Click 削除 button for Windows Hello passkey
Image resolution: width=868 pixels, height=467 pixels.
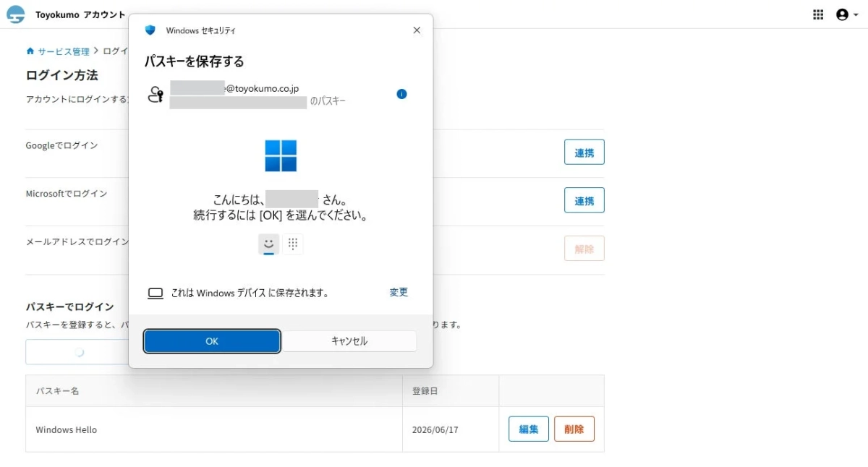tap(574, 429)
